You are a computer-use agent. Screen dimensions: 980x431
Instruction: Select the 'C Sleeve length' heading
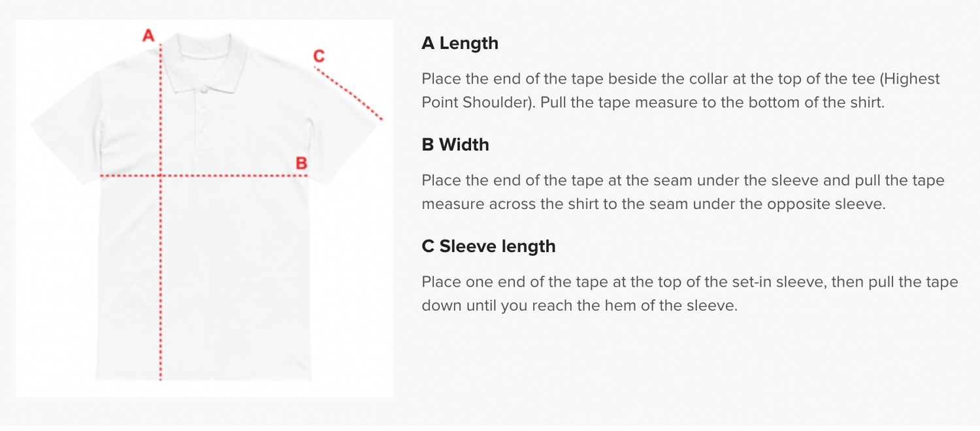tap(489, 246)
